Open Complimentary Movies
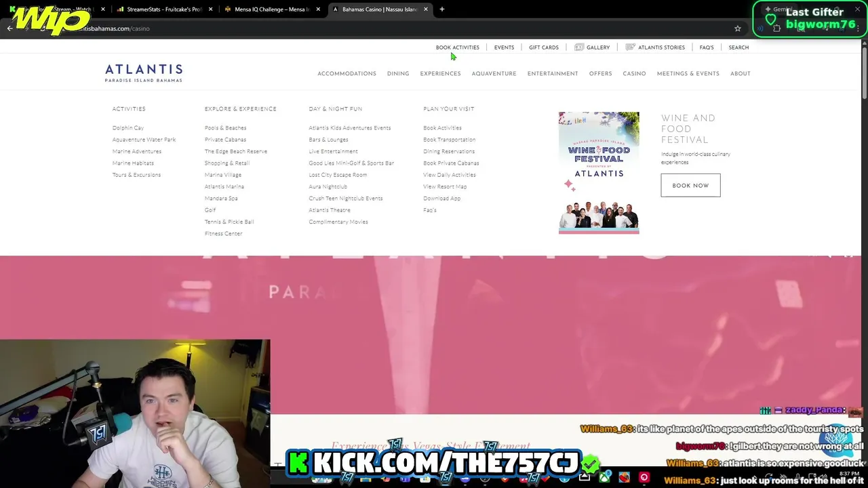868x488 pixels. coord(338,222)
